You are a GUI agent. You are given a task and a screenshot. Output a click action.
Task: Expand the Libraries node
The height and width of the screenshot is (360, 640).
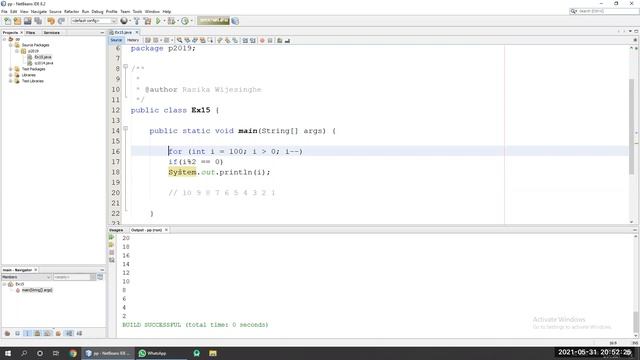click(11, 75)
